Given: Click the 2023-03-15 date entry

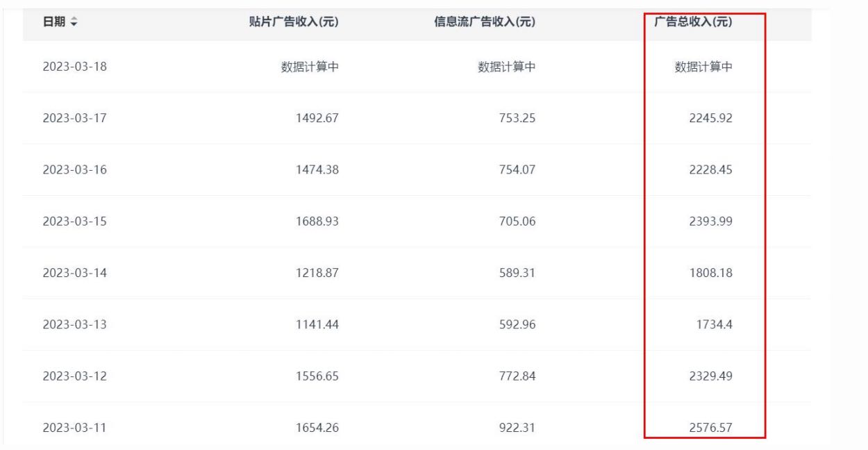Looking at the screenshot, I should [x=75, y=222].
